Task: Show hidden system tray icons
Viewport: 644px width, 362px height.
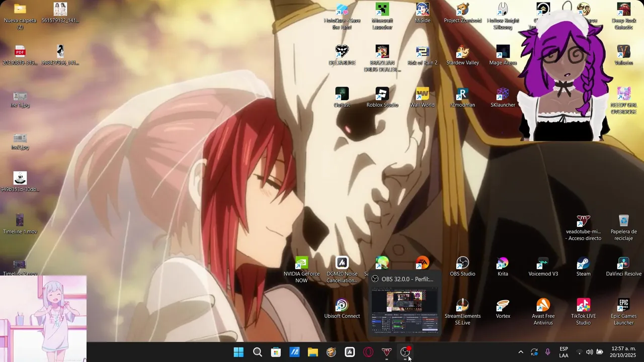Action: (521, 352)
